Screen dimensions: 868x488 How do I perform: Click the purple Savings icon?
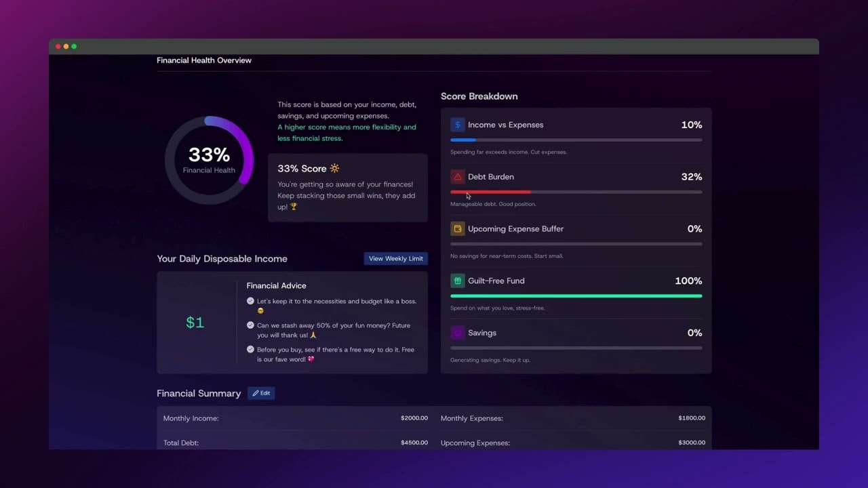coord(458,333)
